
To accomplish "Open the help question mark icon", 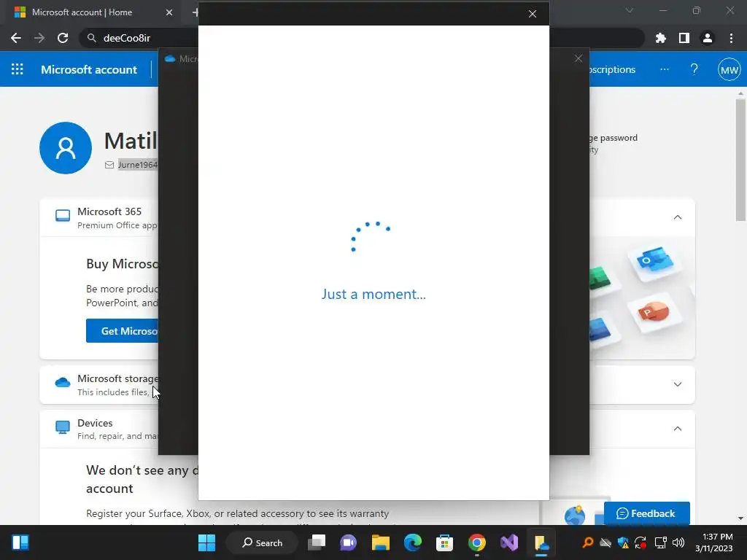I will tap(694, 69).
